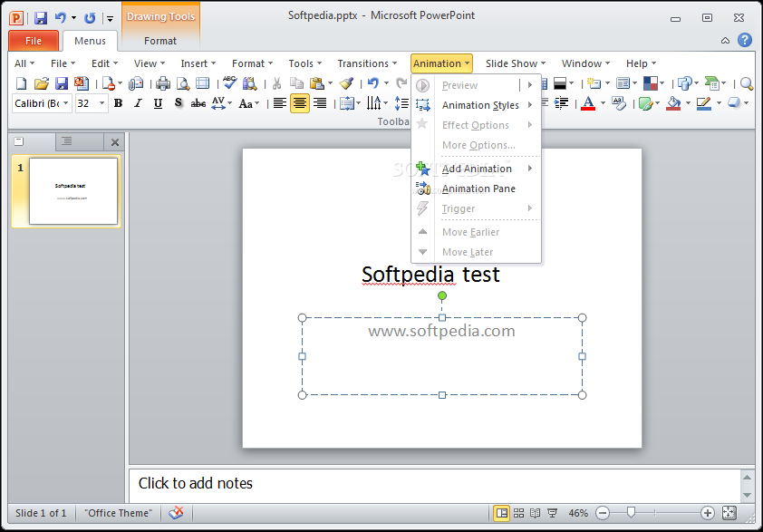This screenshot has height=532, width=763.
Task: Click the spell check status bar icon
Action: pyautogui.click(x=176, y=513)
